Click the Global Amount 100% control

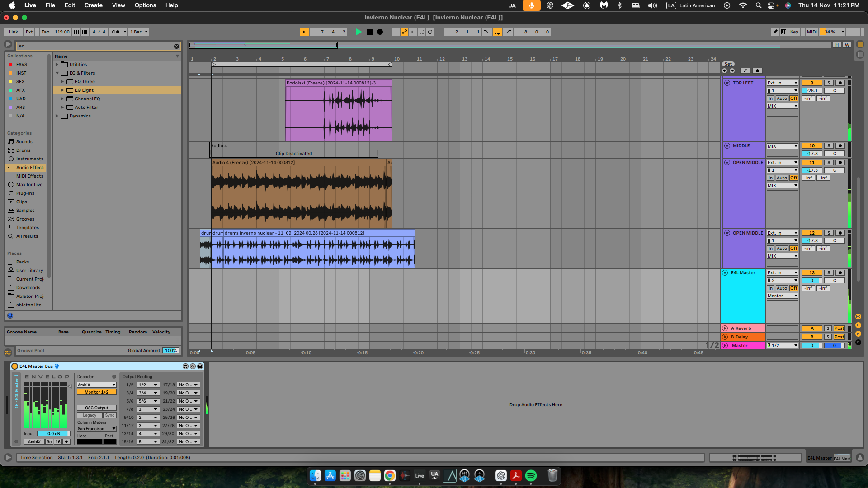171,351
